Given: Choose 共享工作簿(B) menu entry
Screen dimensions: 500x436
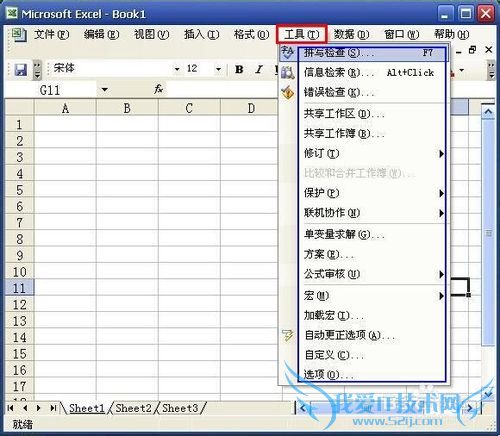Looking at the screenshot, I should click(364, 134).
